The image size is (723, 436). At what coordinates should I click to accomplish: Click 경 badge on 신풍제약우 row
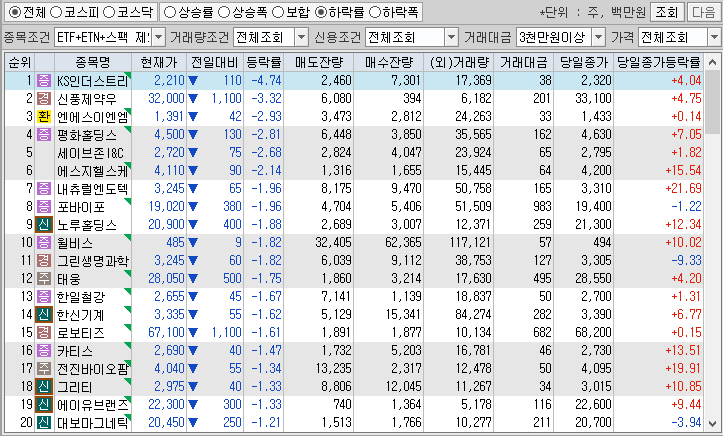coord(44,98)
